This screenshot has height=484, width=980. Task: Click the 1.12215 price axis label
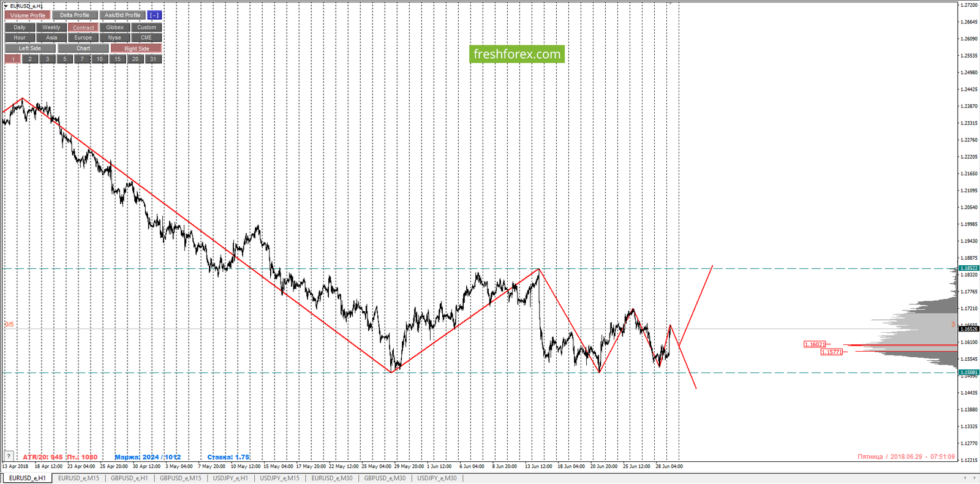click(x=968, y=460)
